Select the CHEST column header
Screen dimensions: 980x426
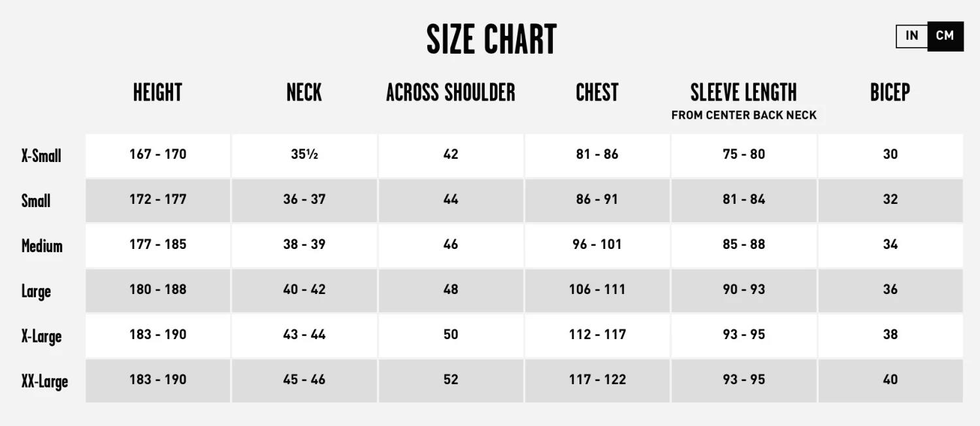pyautogui.click(x=596, y=92)
